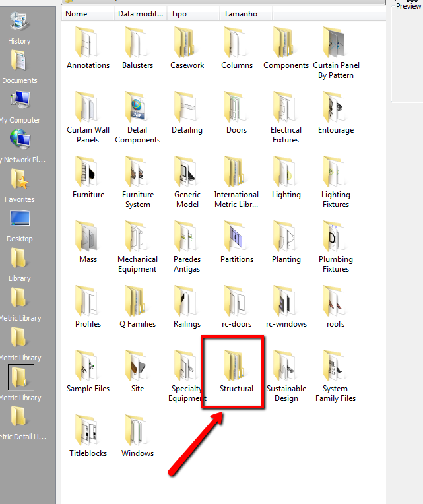The height and width of the screenshot is (504, 423).
Task: Open the Structural folder
Action: pos(236,371)
